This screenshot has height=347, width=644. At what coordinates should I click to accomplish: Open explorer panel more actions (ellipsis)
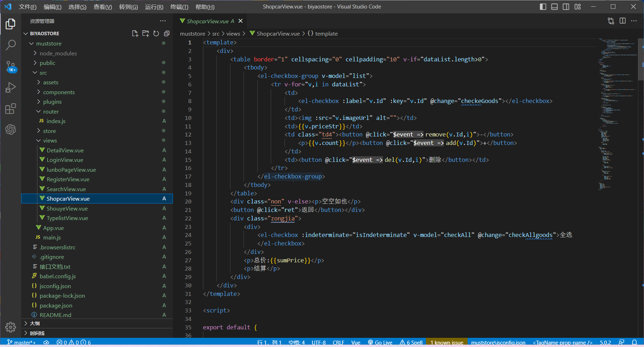click(x=163, y=21)
